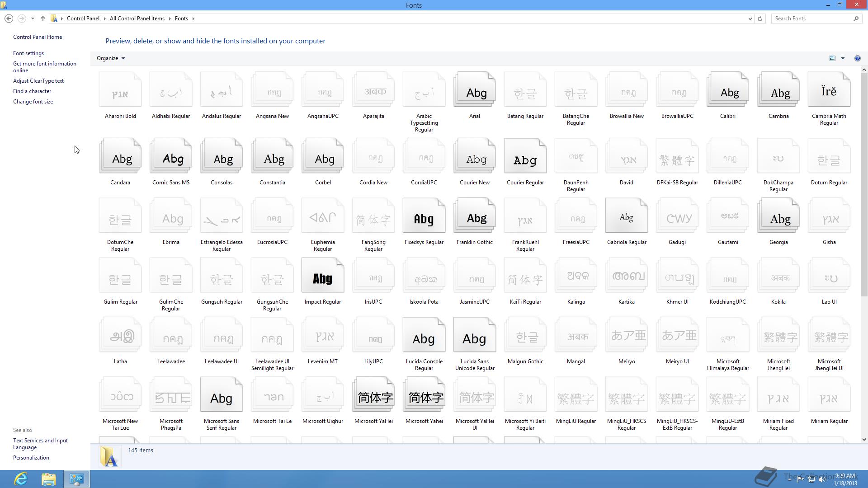Refresh the Fonts folder view

coord(760,19)
